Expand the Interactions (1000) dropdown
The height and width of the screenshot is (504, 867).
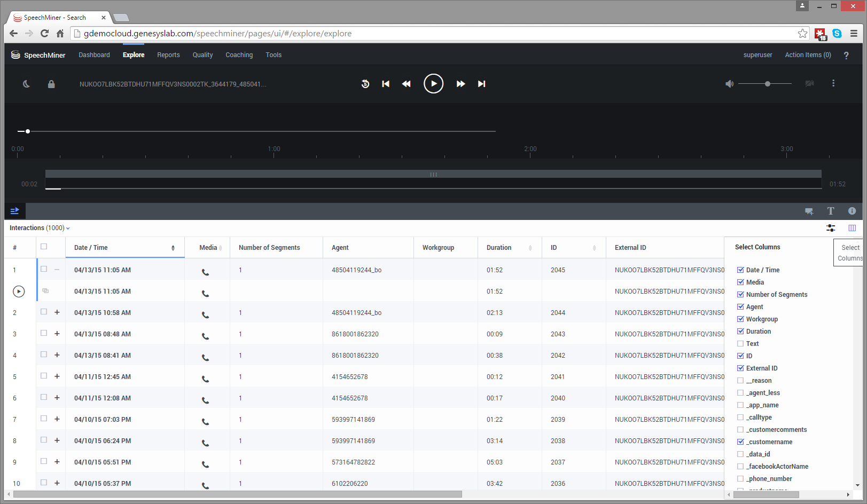(40, 228)
